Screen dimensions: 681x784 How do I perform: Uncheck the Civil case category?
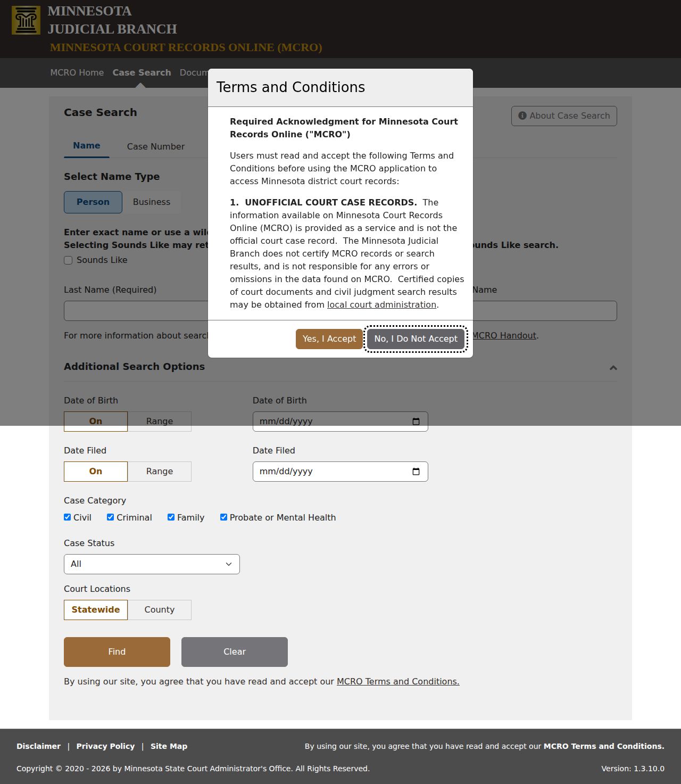click(x=68, y=517)
